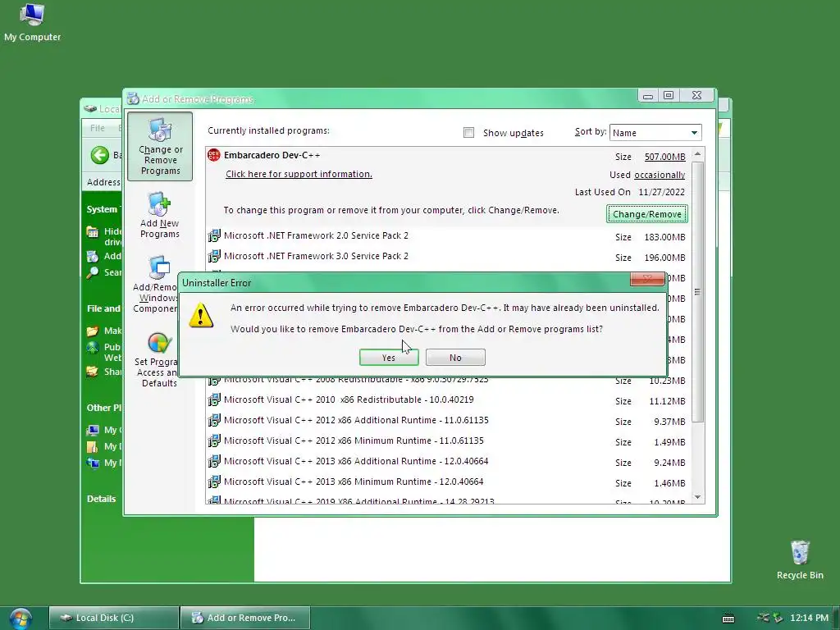Open File menu in Local Disk window
The image size is (840, 630).
tap(98, 128)
